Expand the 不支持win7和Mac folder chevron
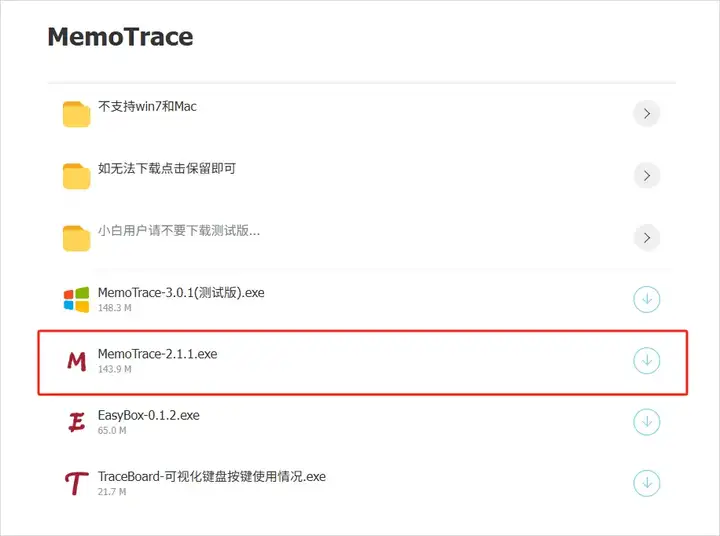The image size is (720, 536). coord(647,113)
